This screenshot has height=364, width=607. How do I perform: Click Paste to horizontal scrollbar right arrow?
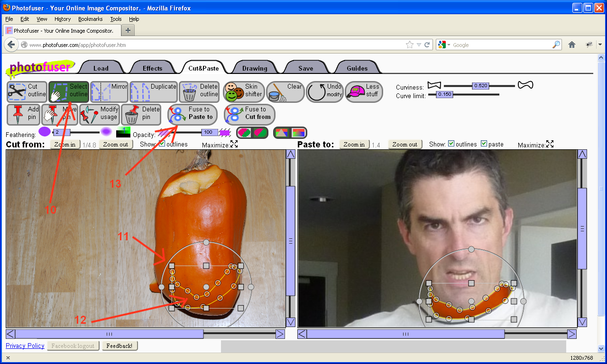tap(572, 334)
